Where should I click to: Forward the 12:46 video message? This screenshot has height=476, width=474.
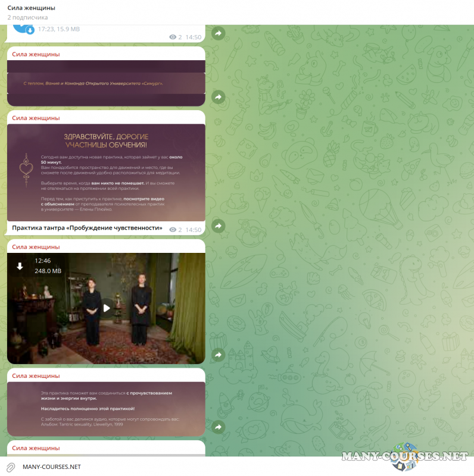pos(218,355)
